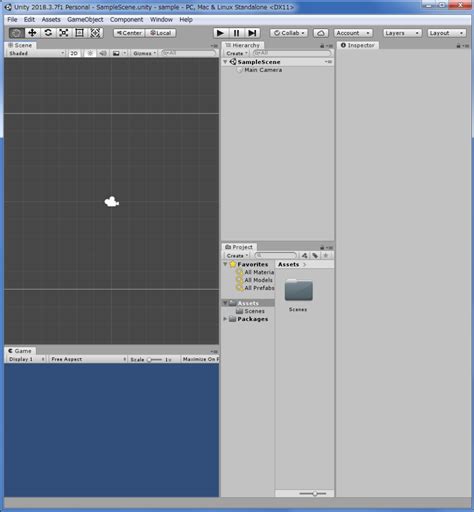
Task: Click Step frame button
Action: tap(252, 33)
